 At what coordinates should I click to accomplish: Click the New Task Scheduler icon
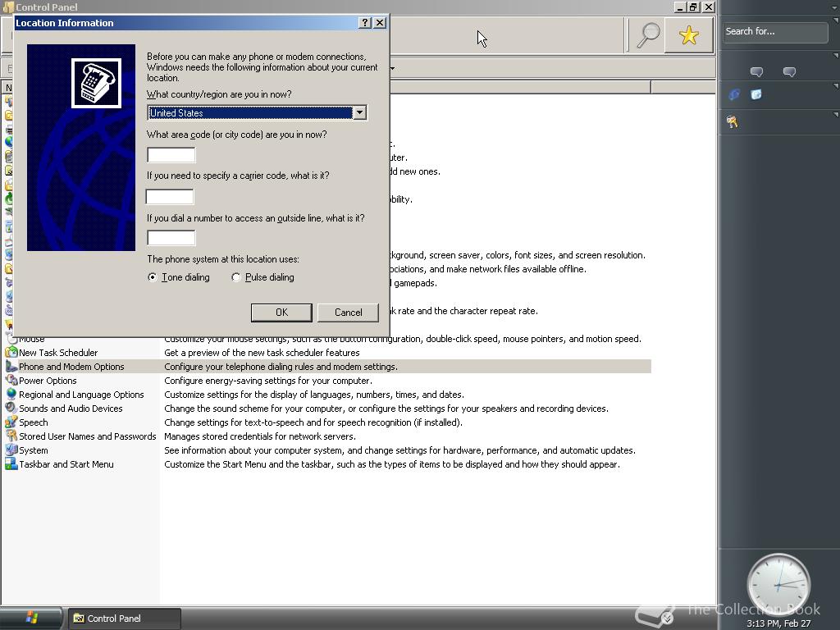(x=11, y=353)
